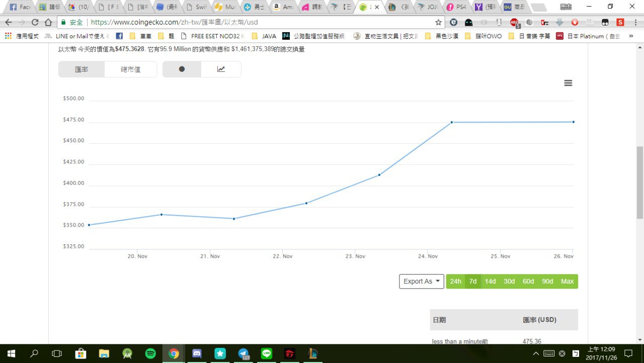Open the Adblock Plus extension

(514, 22)
